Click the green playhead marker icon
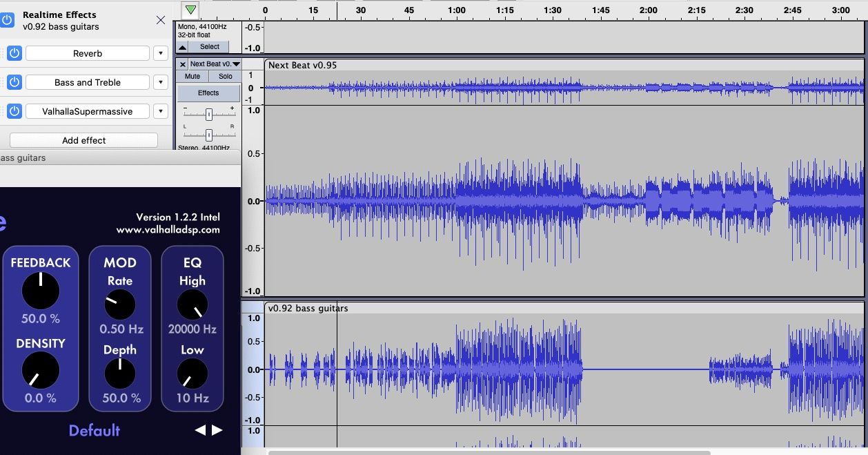 click(190, 10)
